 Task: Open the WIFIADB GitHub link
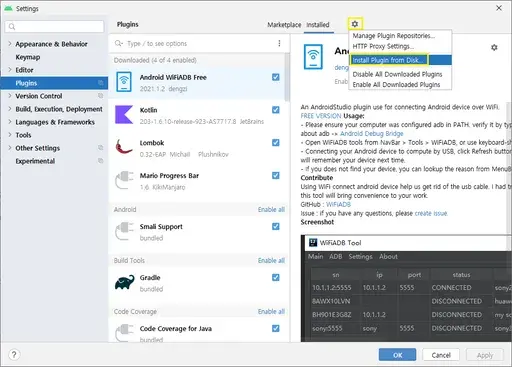[x=338, y=204]
